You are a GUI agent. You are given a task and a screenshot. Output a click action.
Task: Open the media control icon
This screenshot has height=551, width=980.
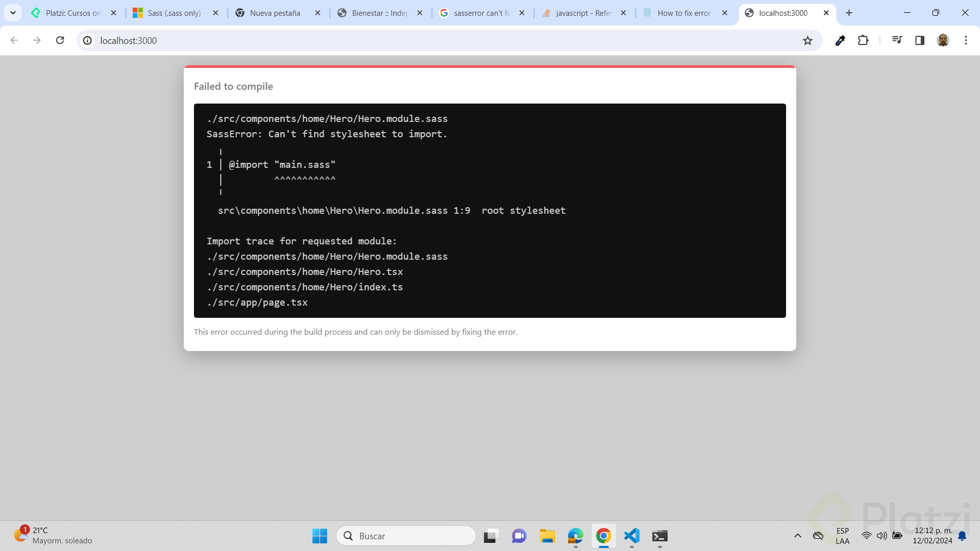coord(897,40)
